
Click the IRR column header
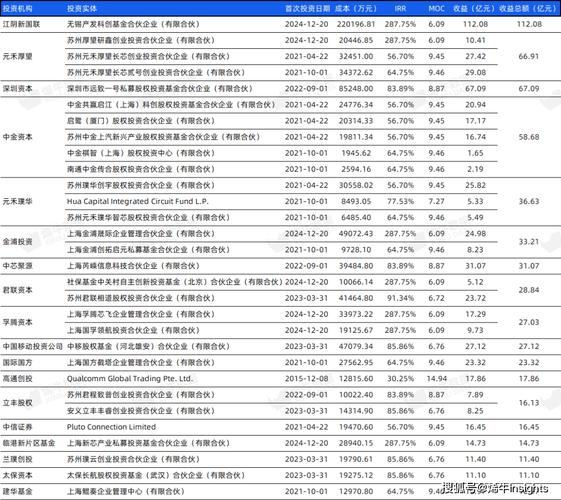(x=400, y=8)
